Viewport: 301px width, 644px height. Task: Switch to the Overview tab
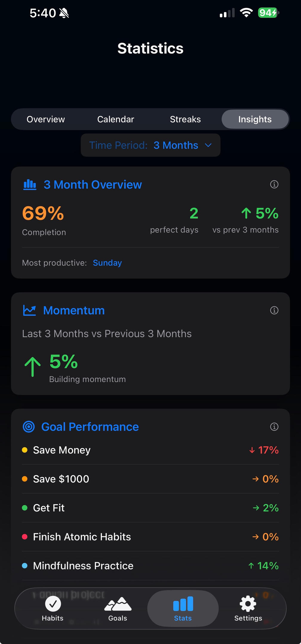pyautogui.click(x=46, y=119)
